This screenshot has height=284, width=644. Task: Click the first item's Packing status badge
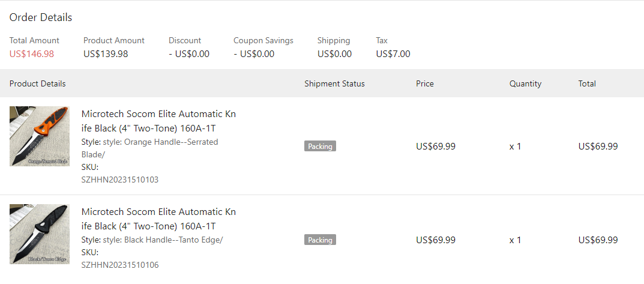(320, 146)
